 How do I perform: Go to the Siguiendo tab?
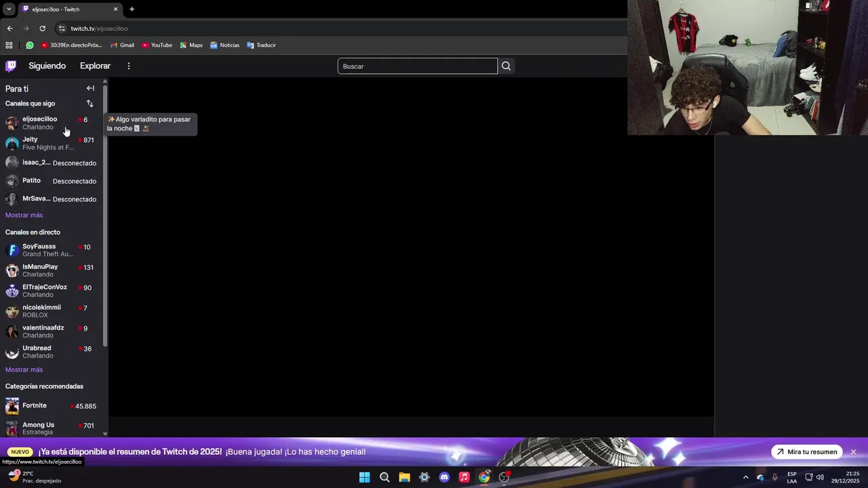tap(47, 66)
